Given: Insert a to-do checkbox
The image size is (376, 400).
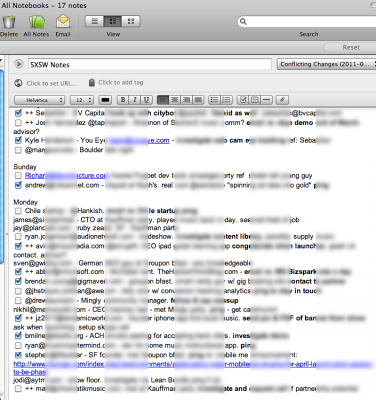Looking at the screenshot, I should pos(243,100).
